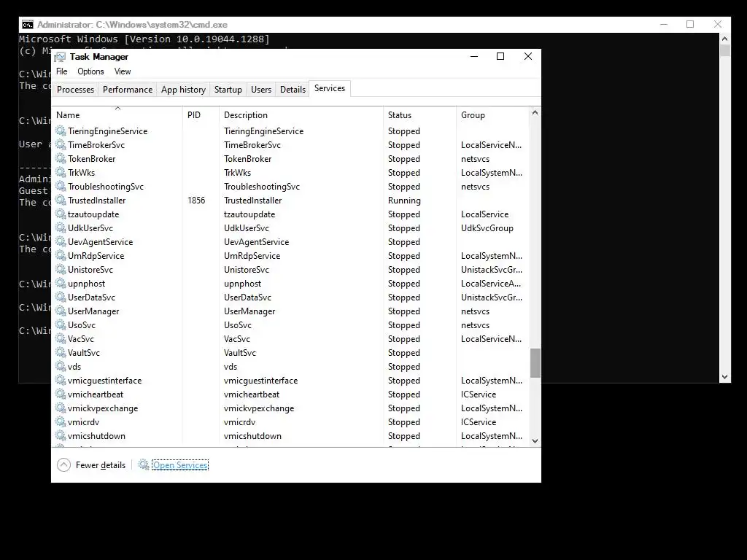
Task: Click the vmicheartbeat service icon
Action: [x=61, y=393]
